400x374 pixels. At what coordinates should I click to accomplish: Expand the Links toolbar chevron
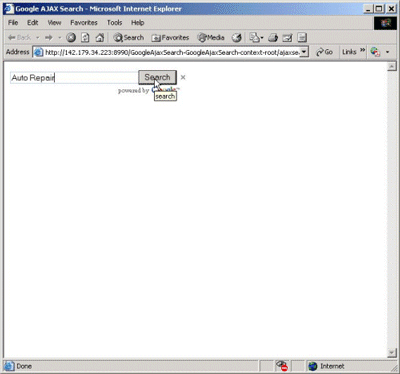pyautogui.click(x=363, y=50)
